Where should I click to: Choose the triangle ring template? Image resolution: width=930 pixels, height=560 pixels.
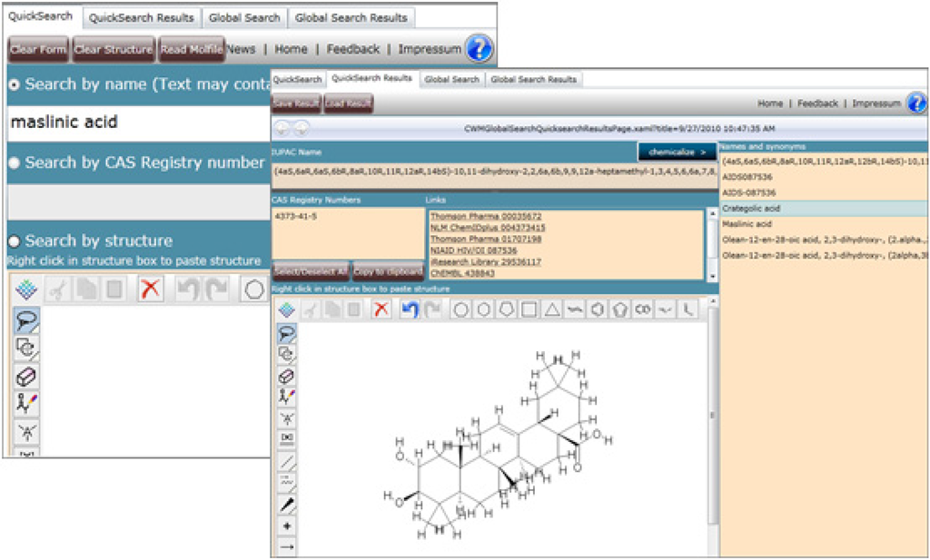(x=551, y=309)
